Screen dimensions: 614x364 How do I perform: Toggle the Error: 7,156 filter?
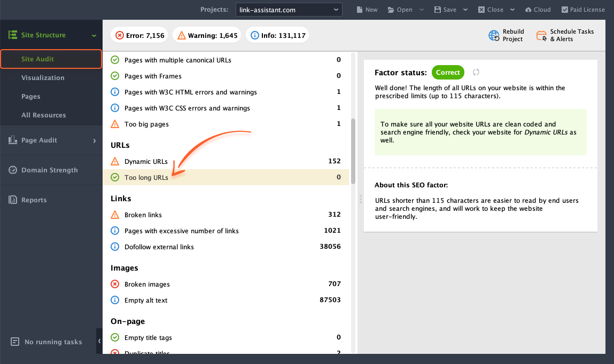[139, 35]
